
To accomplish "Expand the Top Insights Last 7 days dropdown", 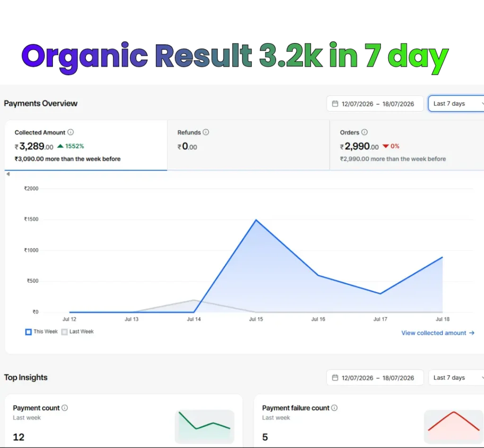I will pos(456,378).
